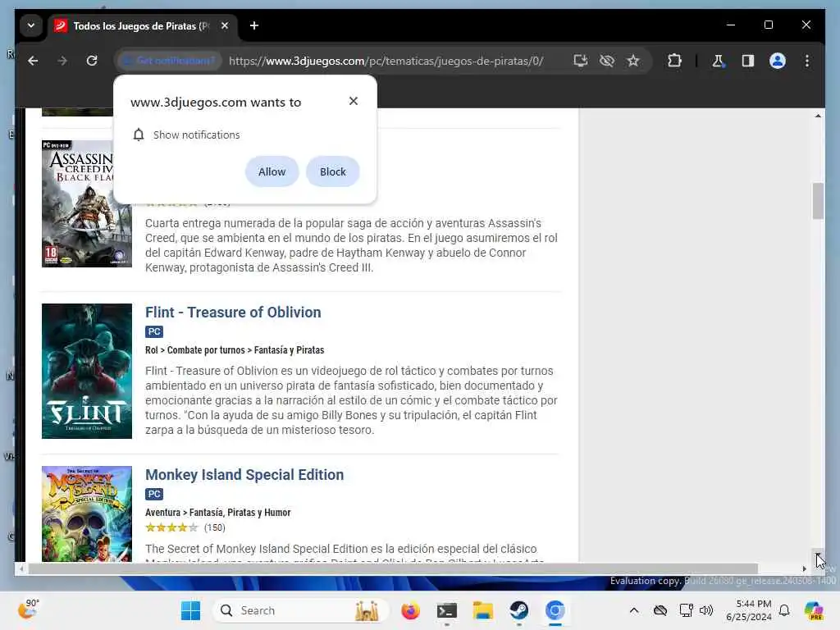Click the taskbar Search box
The width and height of the screenshot is (840, 630).
[x=300, y=610]
